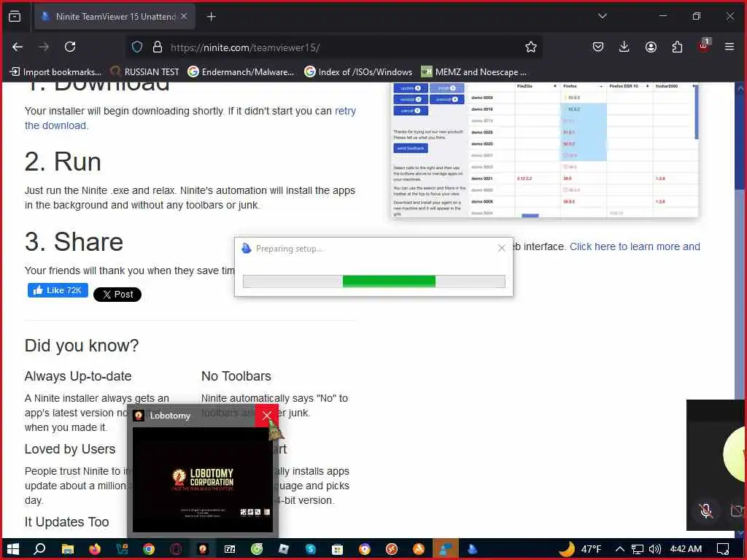Click the site security padlock icon
Image resolution: width=747 pixels, height=560 pixels.
(x=158, y=47)
